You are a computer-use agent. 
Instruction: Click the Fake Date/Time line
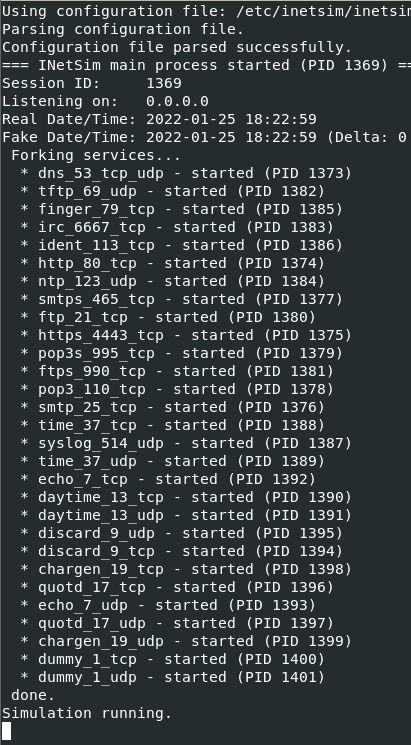pyautogui.click(x=206, y=137)
